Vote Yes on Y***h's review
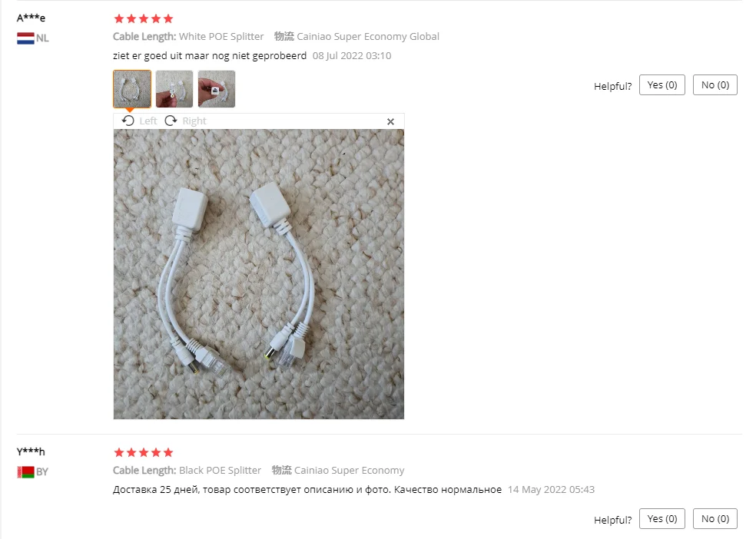Screen dimensions: 756x539 pyautogui.click(x=662, y=519)
